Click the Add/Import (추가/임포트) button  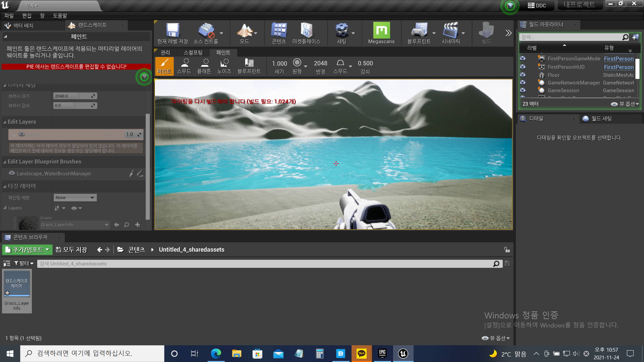click(x=28, y=250)
